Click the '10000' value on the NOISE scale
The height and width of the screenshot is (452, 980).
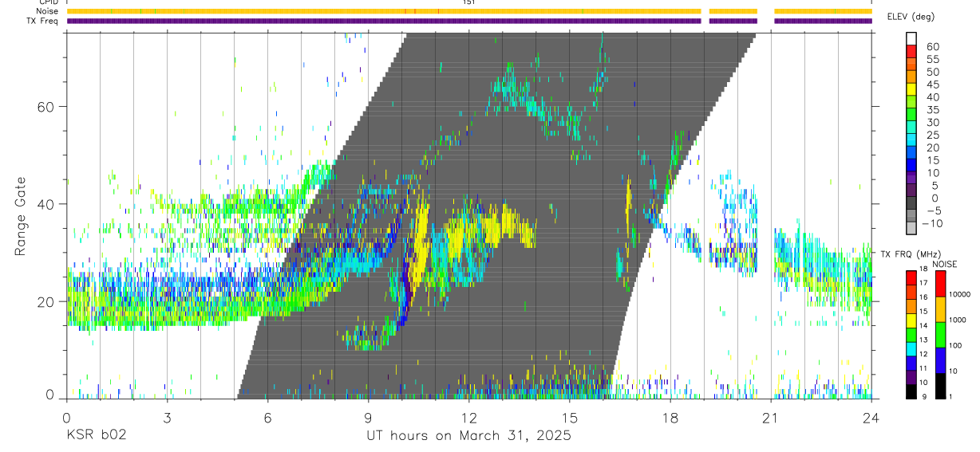960,294
